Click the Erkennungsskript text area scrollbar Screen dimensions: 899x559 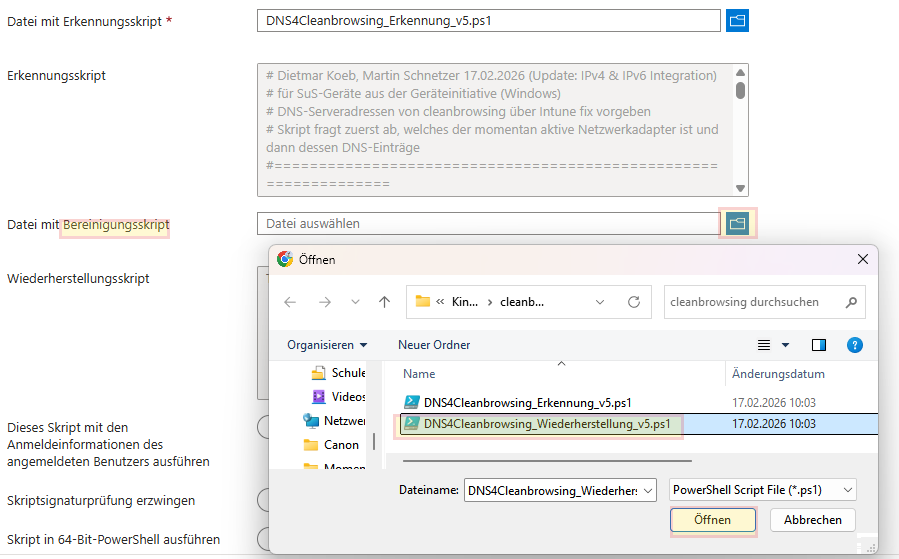740,91
